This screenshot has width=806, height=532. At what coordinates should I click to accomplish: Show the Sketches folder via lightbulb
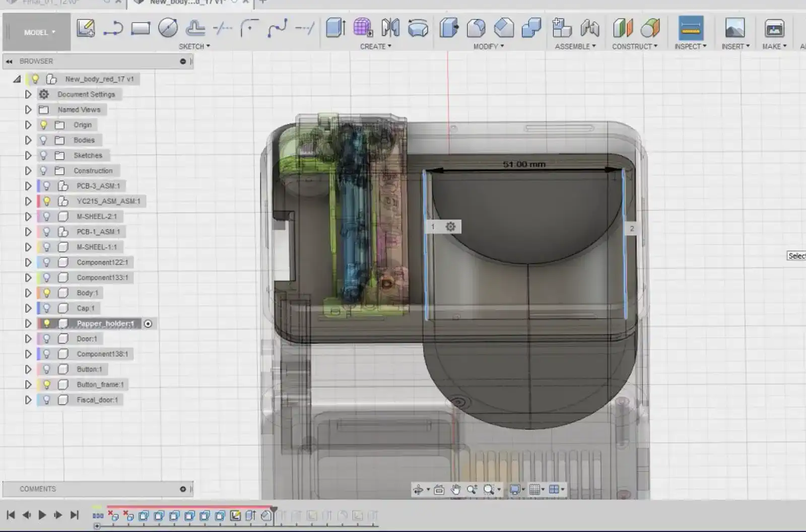[44, 155]
